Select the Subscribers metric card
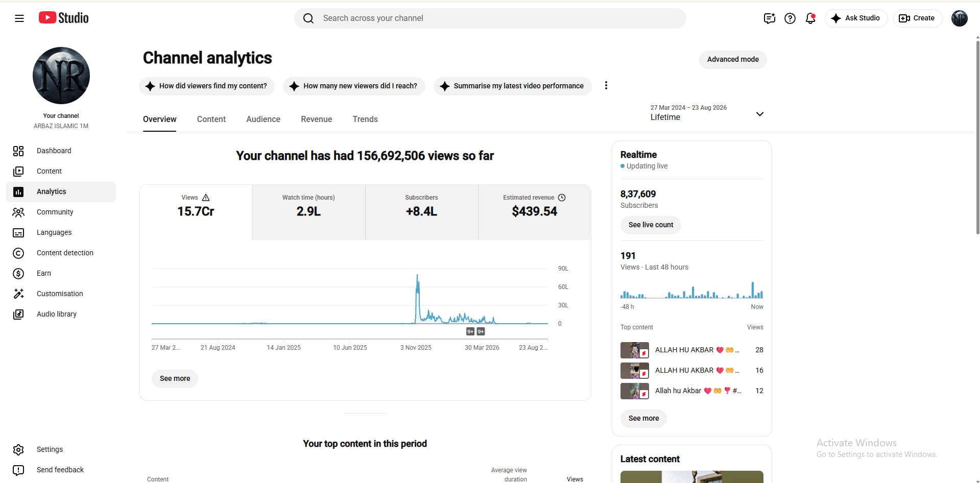 tap(422, 212)
